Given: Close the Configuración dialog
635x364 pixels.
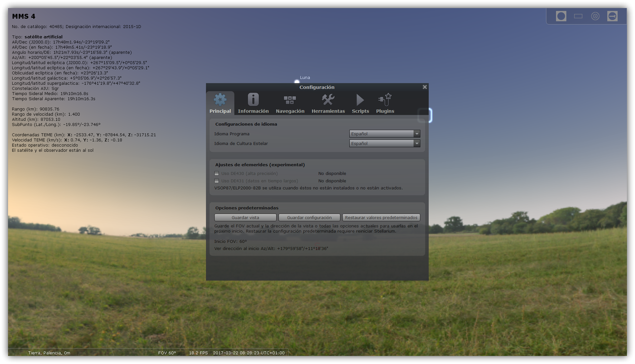Looking at the screenshot, I should 425,87.
